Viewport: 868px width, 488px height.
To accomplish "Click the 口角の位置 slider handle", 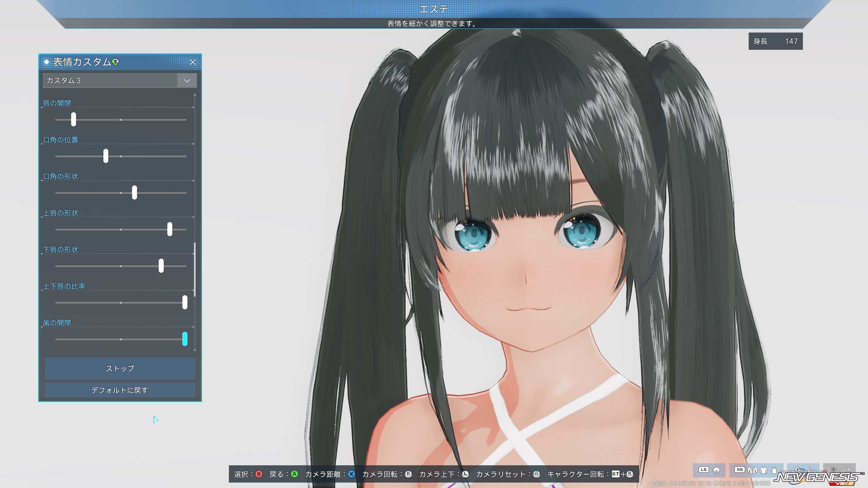I will 106,156.
